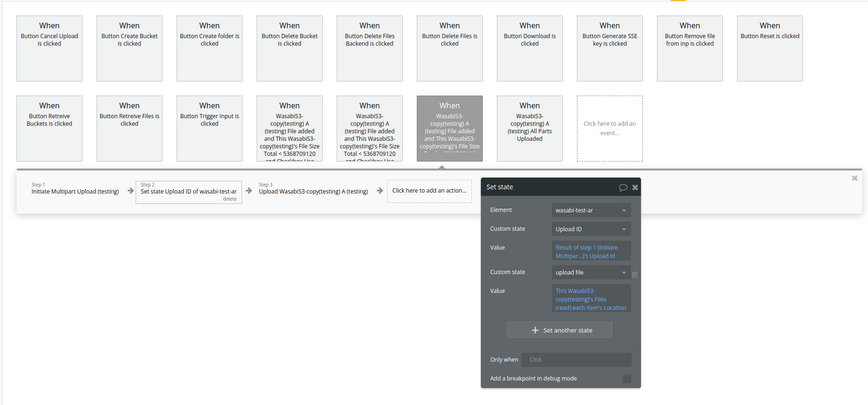868x405 pixels.
Task: Open Button Create Bucket is clicked event
Action: (130, 49)
